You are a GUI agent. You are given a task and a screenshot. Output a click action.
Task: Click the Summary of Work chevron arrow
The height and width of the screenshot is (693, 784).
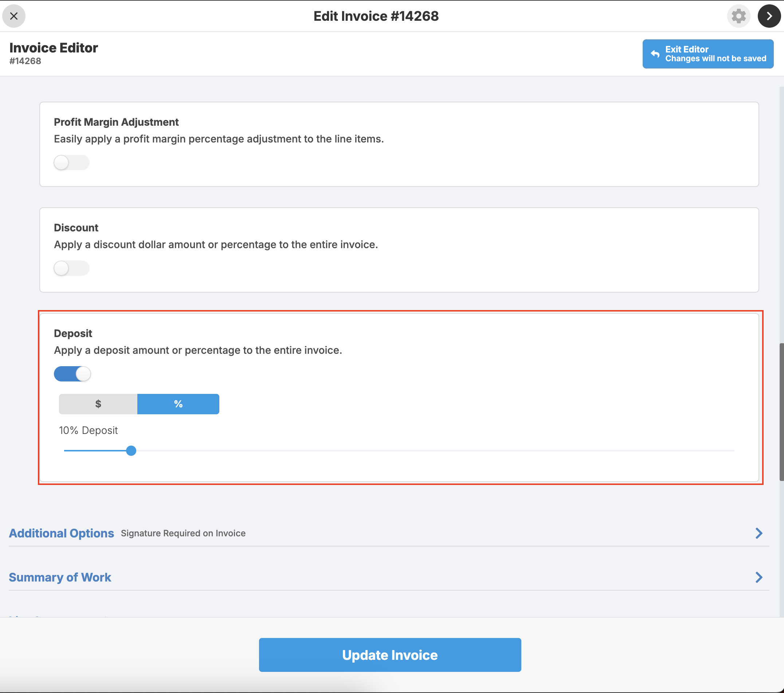pyautogui.click(x=759, y=577)
